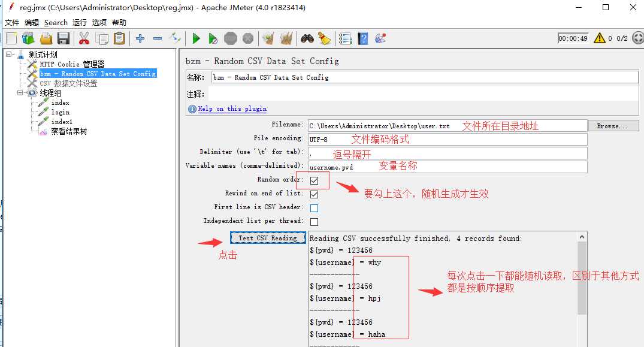
Task: Click the 00:00:49 elapsed time display
Action: (573, 38)
